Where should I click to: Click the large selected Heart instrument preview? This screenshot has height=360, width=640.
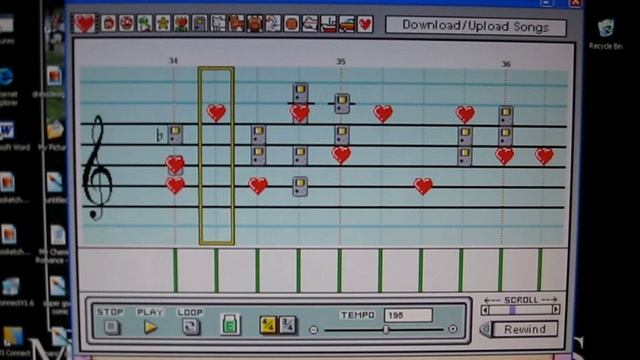tap(85, 24)
